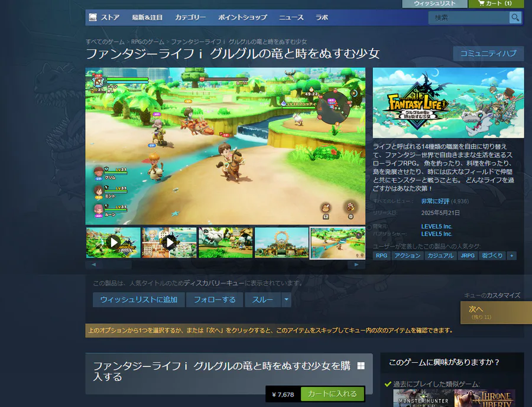532x407 pixels.
Task: Click the main gameplay screenshot
Action: (225, 146)
